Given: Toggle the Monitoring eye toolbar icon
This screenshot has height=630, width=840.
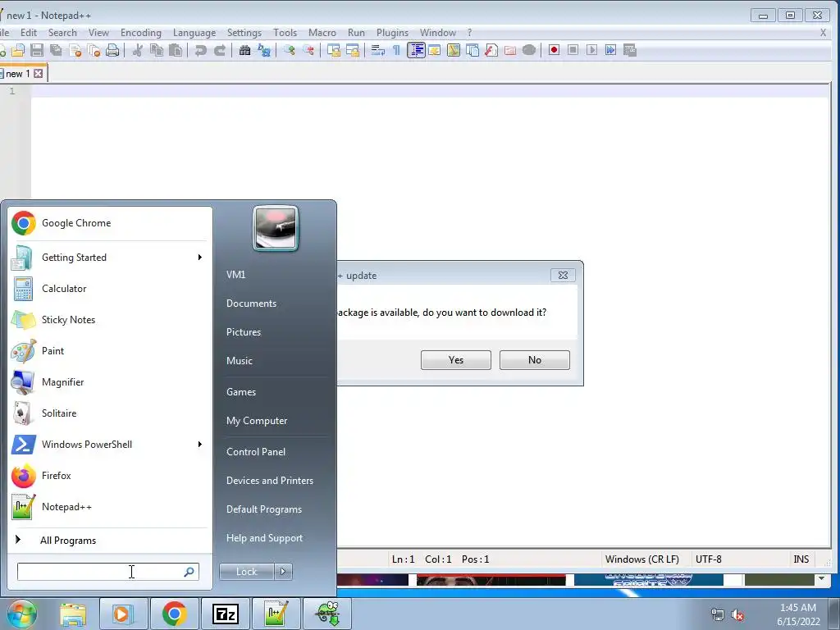Looking at the screenshot, I should coord(529,50).
